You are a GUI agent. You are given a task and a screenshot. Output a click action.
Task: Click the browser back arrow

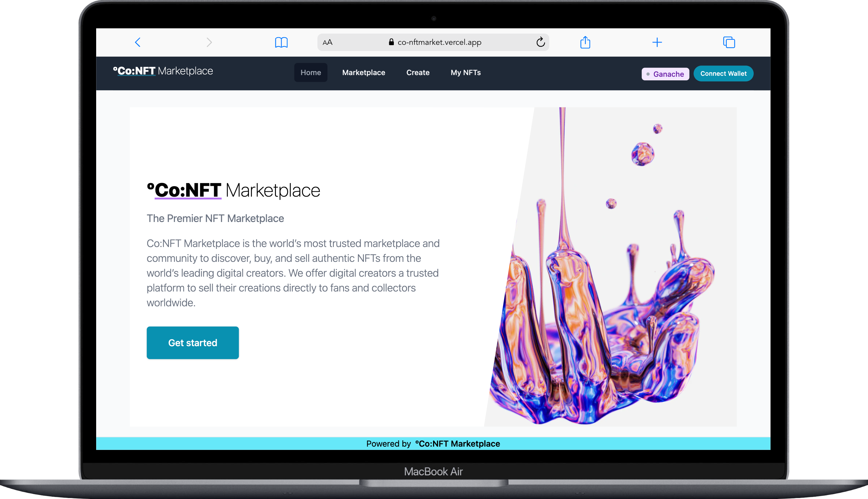pos(138,42)
